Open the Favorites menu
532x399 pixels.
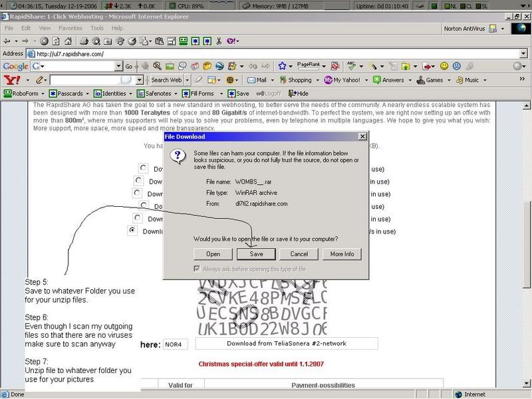[70, 29]
